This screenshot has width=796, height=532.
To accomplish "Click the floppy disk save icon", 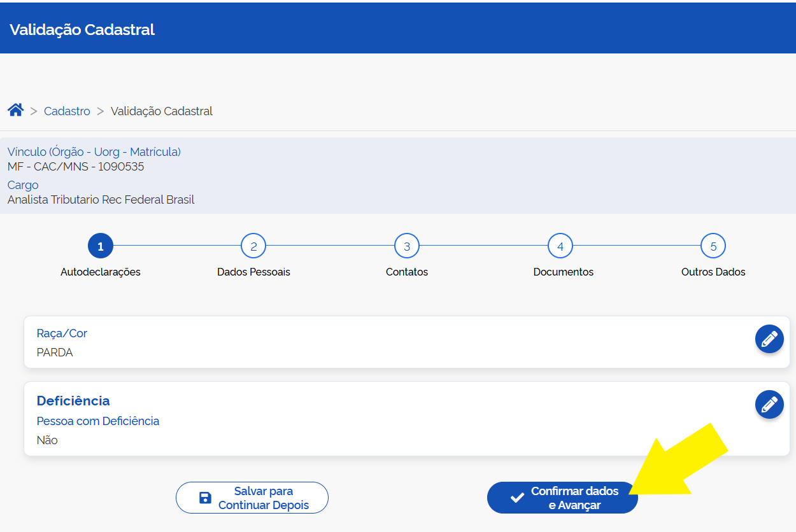I will click(205, 498).
